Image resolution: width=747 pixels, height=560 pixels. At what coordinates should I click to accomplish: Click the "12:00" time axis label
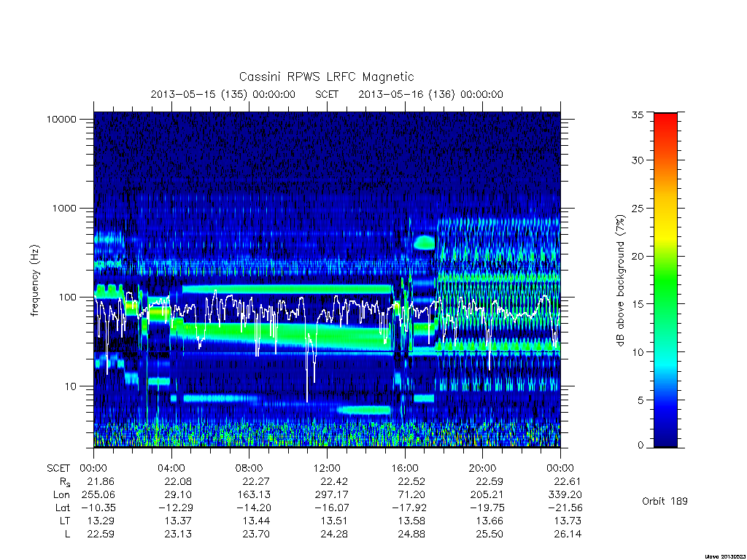(327, 468)
